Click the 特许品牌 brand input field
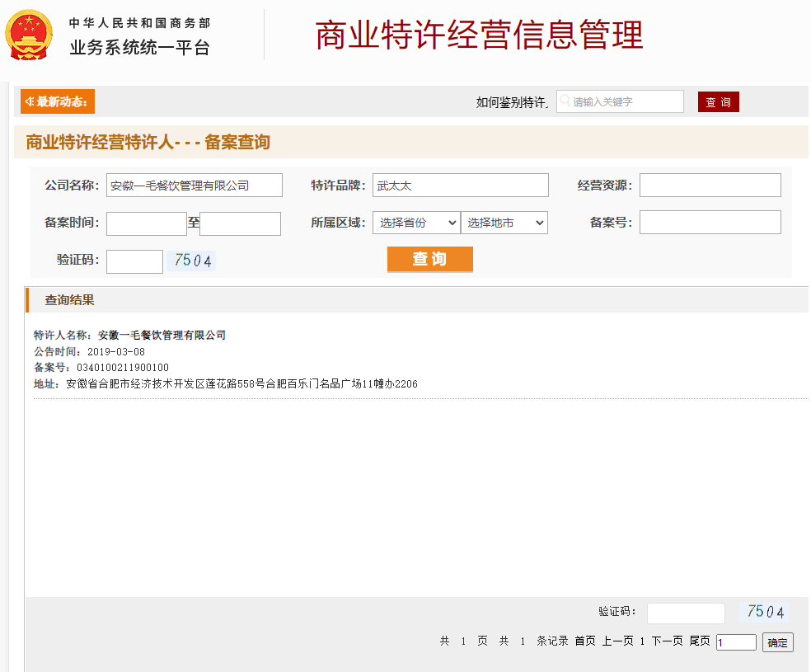Image resolution: width=811 pixels, height=672 pixels. point(460,186)
